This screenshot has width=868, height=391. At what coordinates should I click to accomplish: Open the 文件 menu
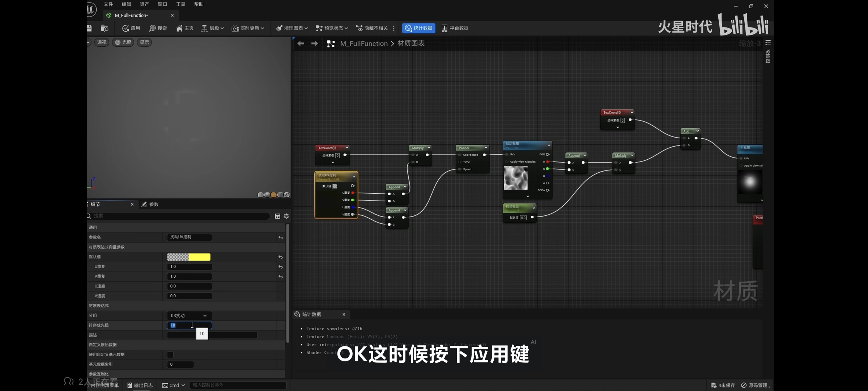108,4
